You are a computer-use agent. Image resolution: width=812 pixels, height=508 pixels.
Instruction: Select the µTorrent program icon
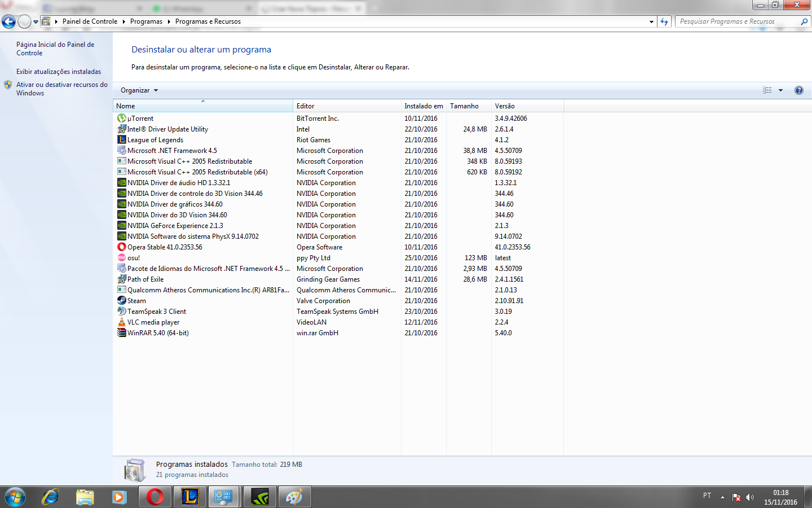pos(122,119)
